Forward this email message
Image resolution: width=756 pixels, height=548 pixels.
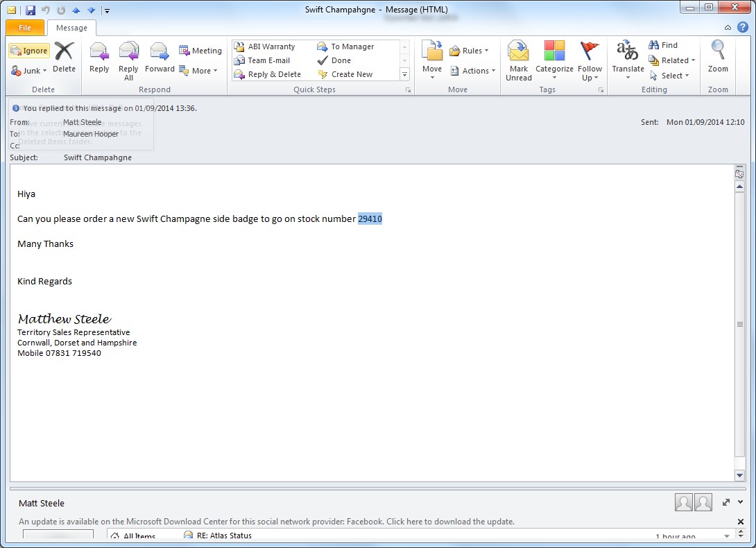click(160, 58)
